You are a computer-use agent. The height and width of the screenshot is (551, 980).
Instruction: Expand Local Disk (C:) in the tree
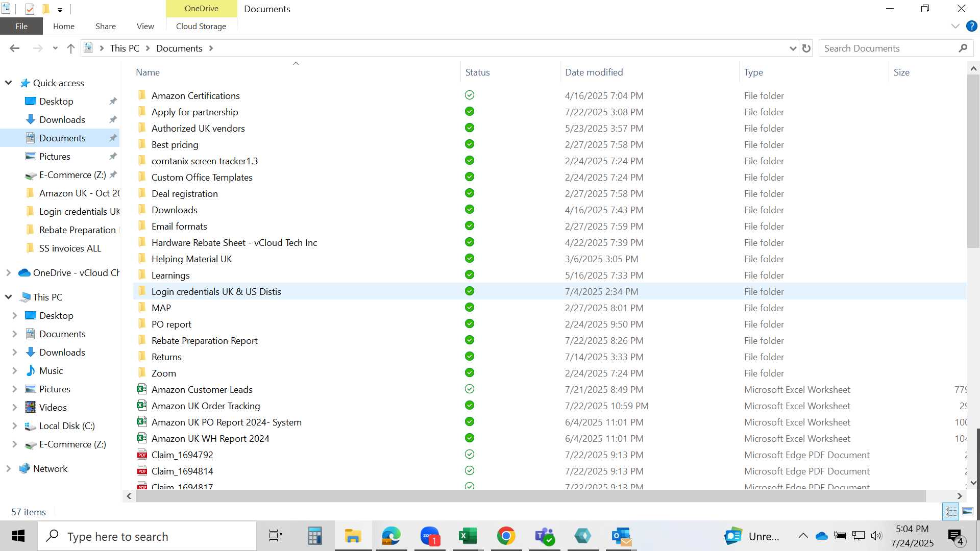(15, 425)
